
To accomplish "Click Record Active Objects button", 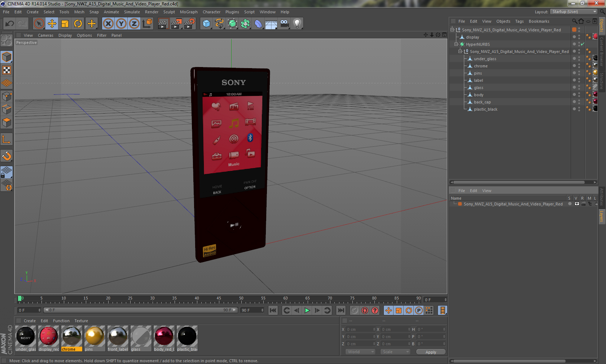I will click(355, 310).
